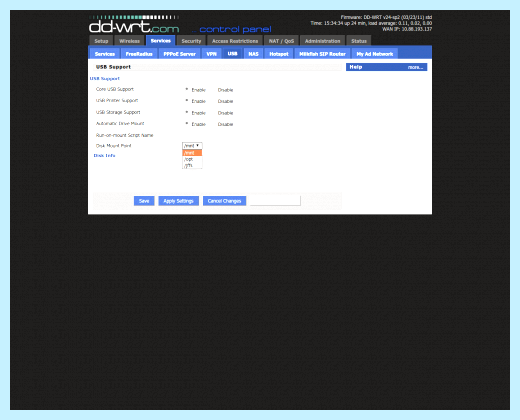Enable Automatic Drive Mount
The width and height of the screenshot is (520, 420).
tap(187, 124)
